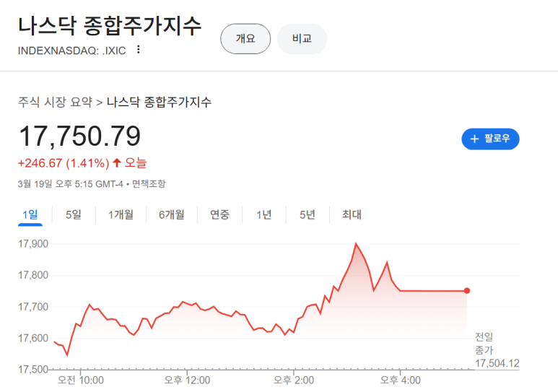558x392 pixels.
Task: Switch chart to 6개월 range
Action: [171, 214]
